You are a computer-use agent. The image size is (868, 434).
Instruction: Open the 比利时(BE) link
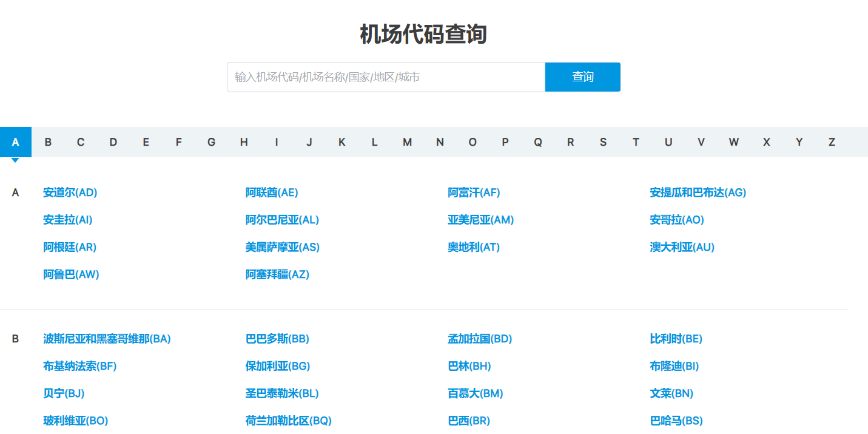[676, 339]
